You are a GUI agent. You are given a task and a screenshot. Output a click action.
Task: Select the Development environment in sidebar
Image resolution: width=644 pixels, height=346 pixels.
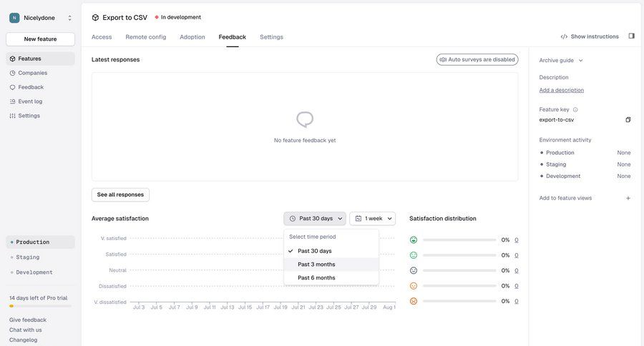pos(40,272)
